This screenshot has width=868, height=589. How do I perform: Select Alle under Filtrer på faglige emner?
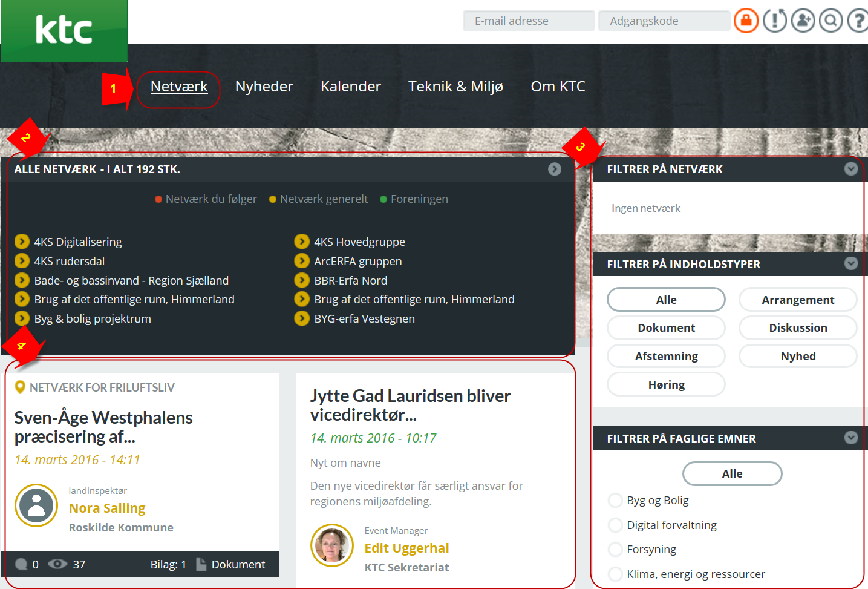click(x=732, y=473)
